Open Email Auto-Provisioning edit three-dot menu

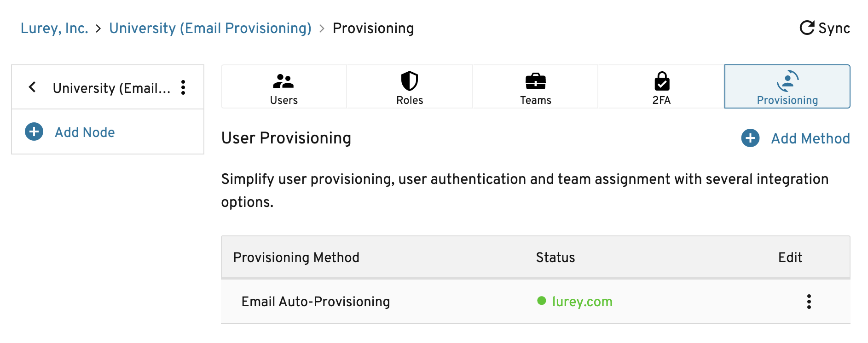[809, 302]
